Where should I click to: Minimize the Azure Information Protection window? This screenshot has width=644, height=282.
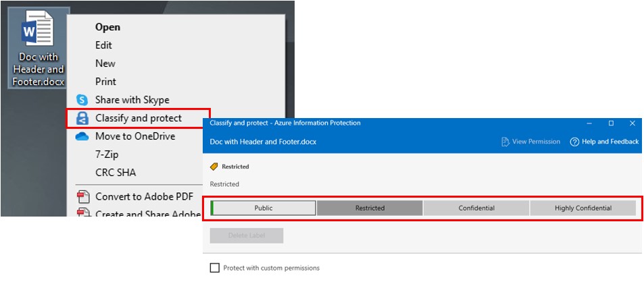589,123
